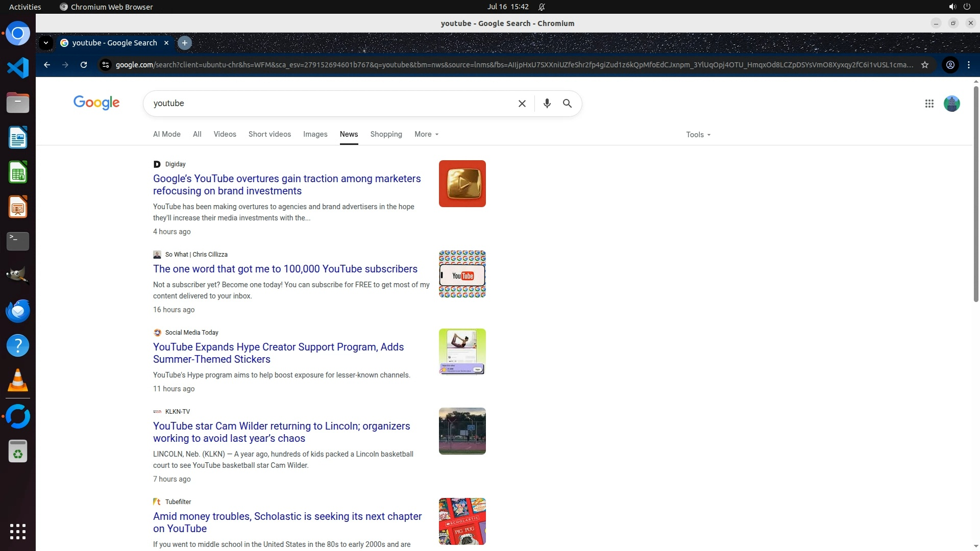Clear the search box text
Image resolution: width=980 pixels, height=551 pixels.
pyautogui.click(x=522, y=104)
